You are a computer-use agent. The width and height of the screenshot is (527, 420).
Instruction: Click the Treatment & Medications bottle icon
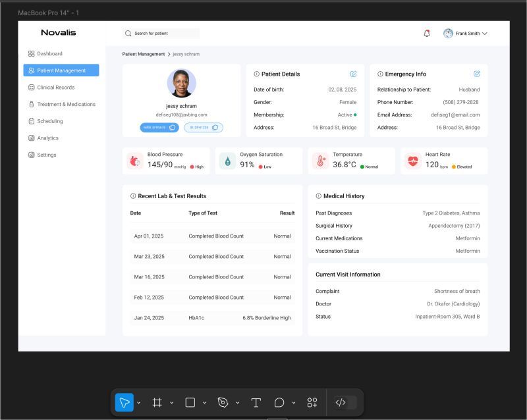pyautogui.click(x=31, y=104)
